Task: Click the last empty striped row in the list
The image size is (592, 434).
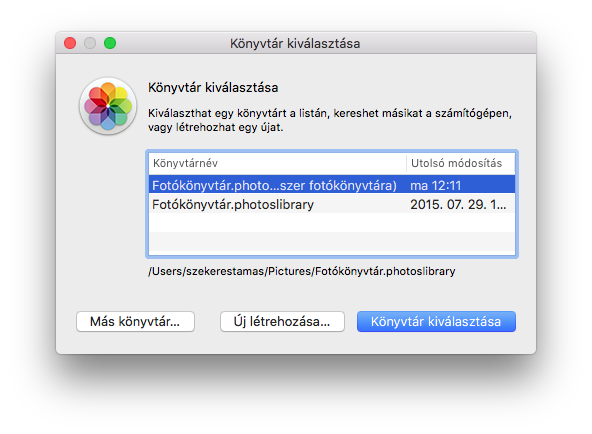Action: [332, 242]
